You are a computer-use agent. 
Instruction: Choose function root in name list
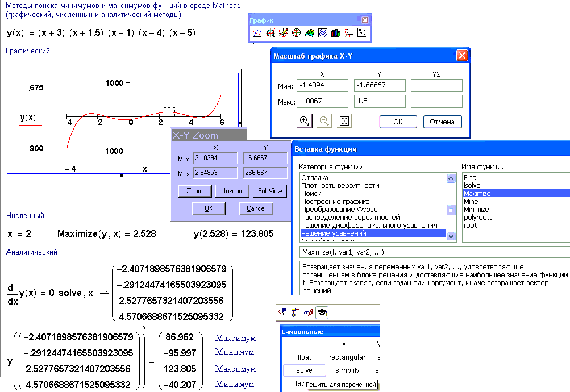pos(516,226)
